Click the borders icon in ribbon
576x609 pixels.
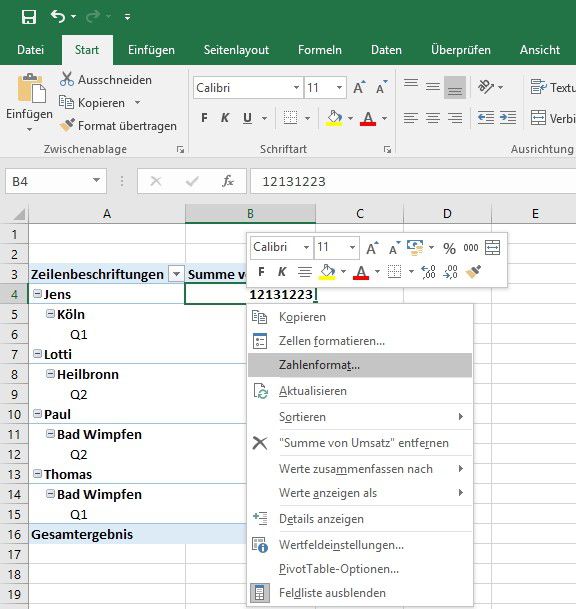point(290,118)
